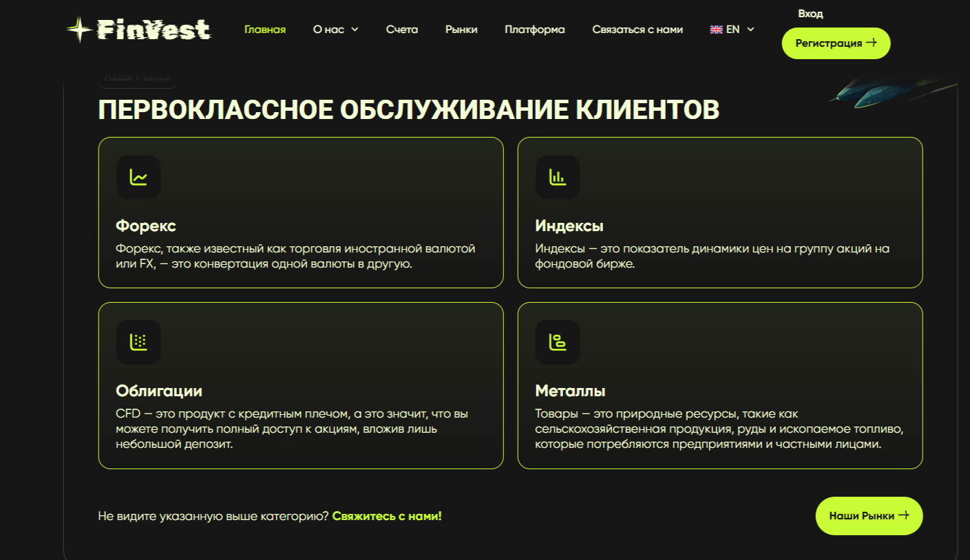Viewport: 970px width, 560px height.
Task: Click the Indices bar chart icon
Action: 558,177
